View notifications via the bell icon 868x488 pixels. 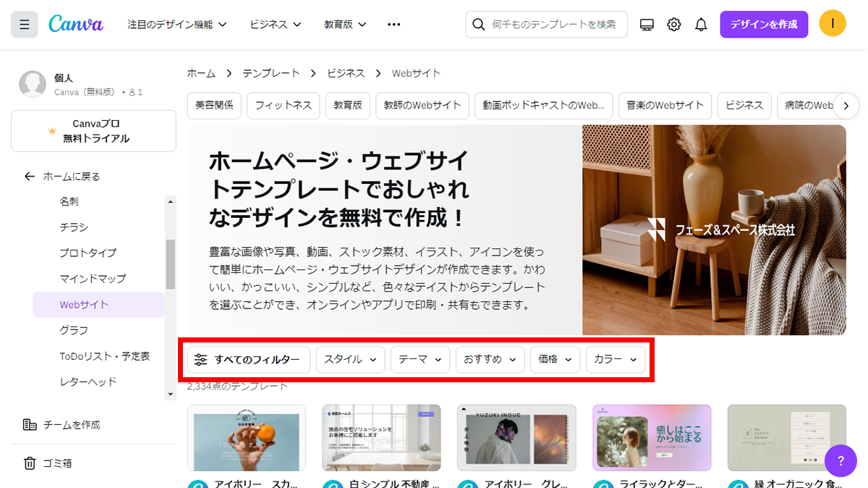700,24
